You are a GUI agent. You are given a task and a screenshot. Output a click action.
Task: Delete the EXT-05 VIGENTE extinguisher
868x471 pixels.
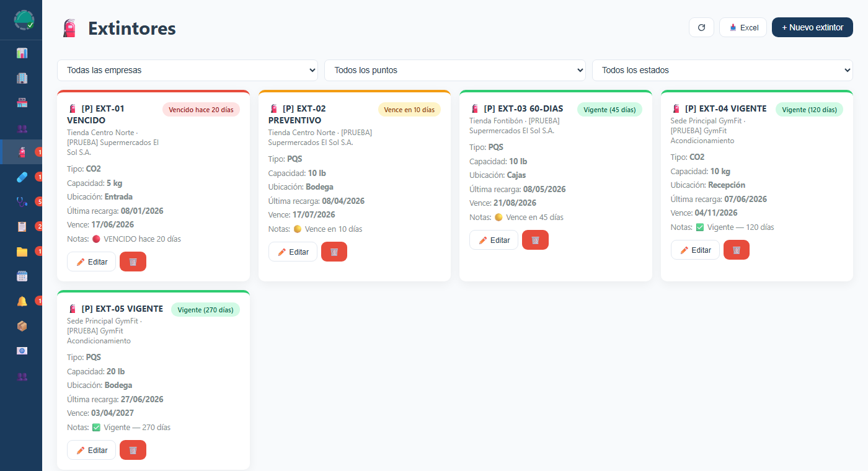133,450
